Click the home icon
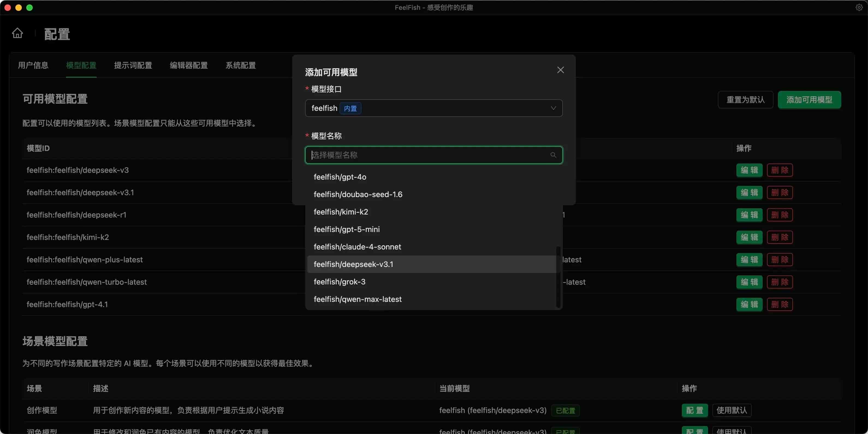The image size is (868, 434). pos(17,33)
